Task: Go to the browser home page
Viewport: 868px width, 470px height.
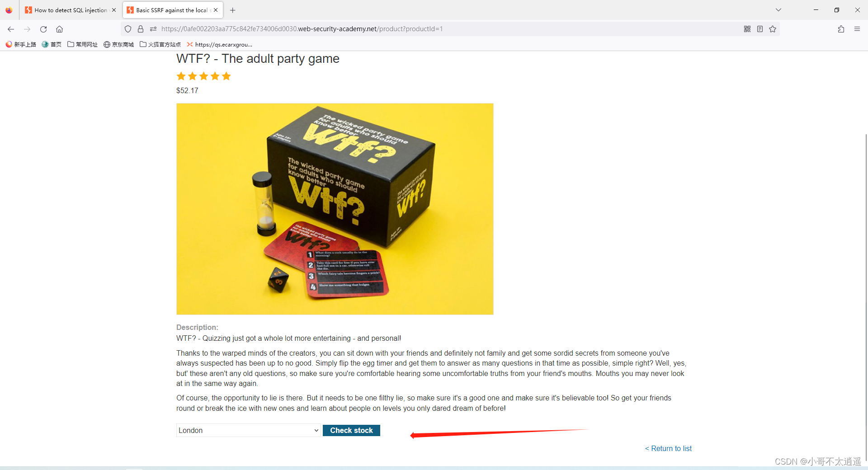Action: click(59, 29)
